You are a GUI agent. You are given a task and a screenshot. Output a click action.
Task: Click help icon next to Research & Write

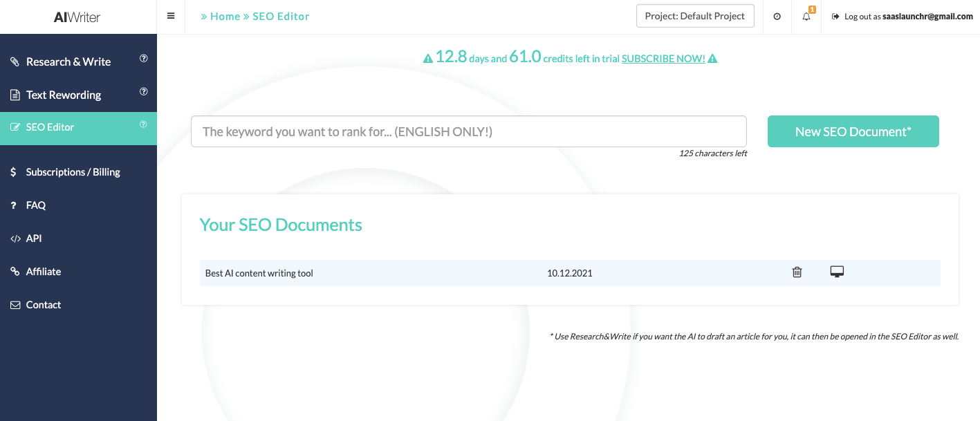coord(144,59)
